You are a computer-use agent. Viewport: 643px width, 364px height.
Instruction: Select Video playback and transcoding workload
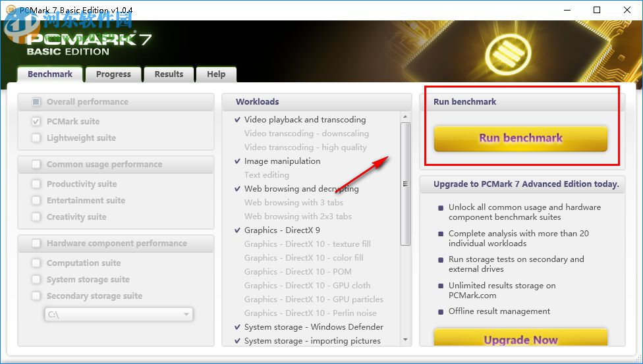[x=305, y=120]
